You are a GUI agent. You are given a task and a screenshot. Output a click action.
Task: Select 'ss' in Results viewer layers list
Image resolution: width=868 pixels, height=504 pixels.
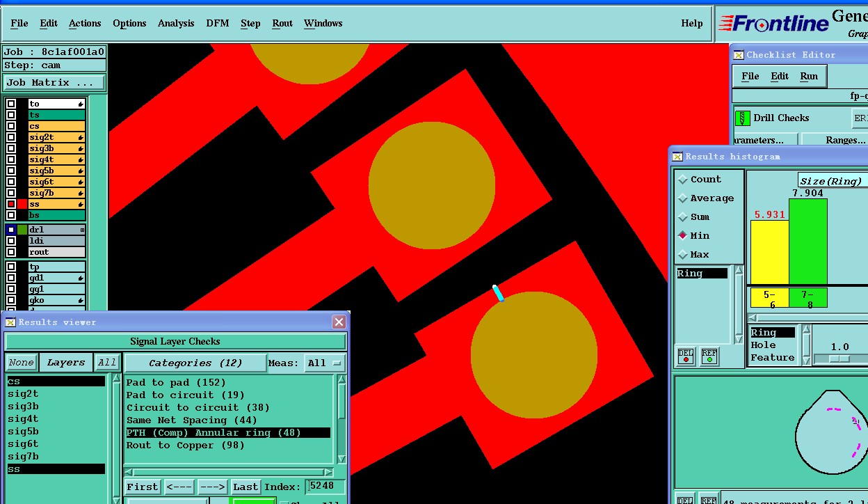click(56, 469)
